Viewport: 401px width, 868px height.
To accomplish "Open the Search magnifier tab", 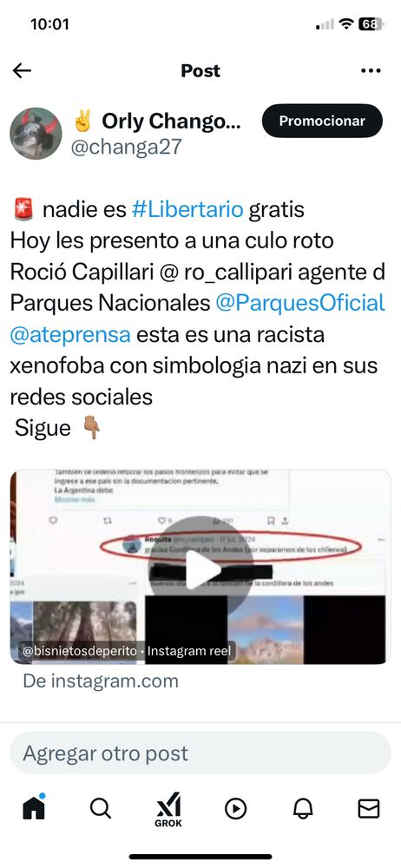I will [x=101, y=808].
